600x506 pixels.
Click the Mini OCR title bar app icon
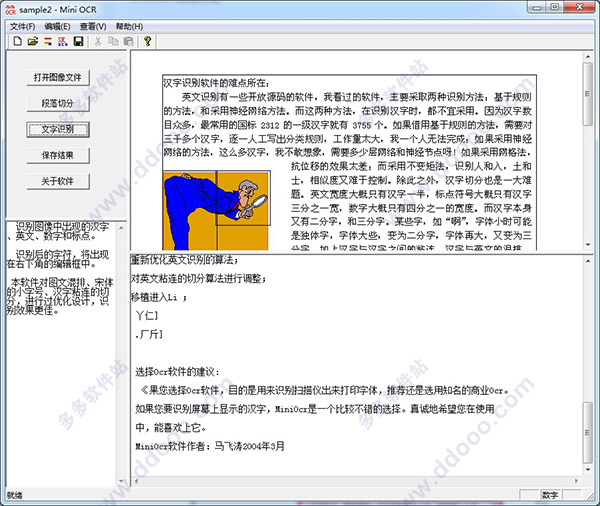[x=10, y=10]
